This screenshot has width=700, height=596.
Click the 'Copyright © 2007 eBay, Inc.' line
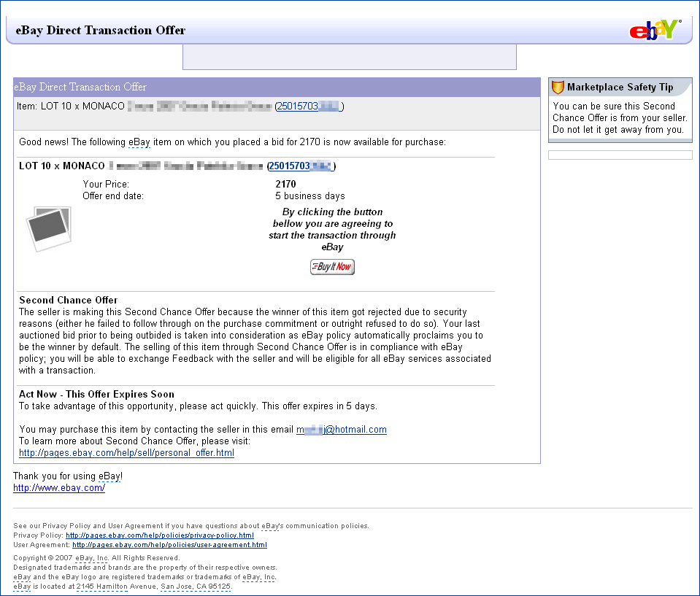click(96, 557)
